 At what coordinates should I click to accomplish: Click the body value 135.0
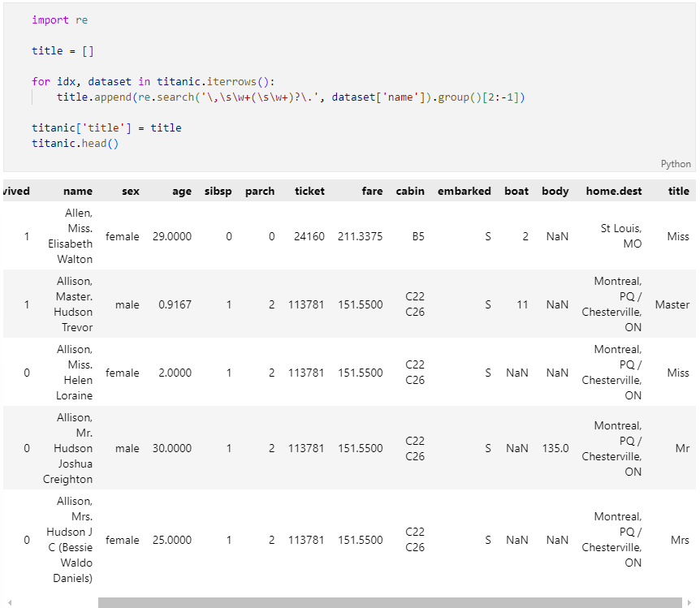click(x=555, y=448)
